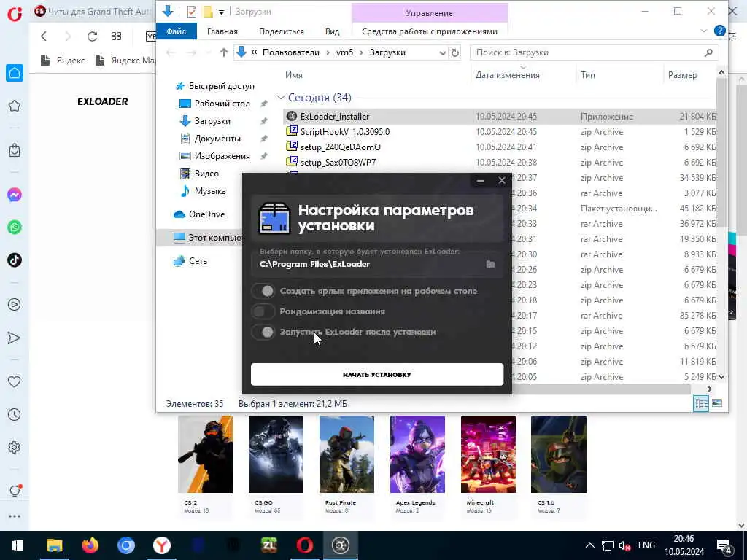Click НАЧАТЬ УСТАНОВКУ button
Screen dimensions: 747x560
[377, 374]
